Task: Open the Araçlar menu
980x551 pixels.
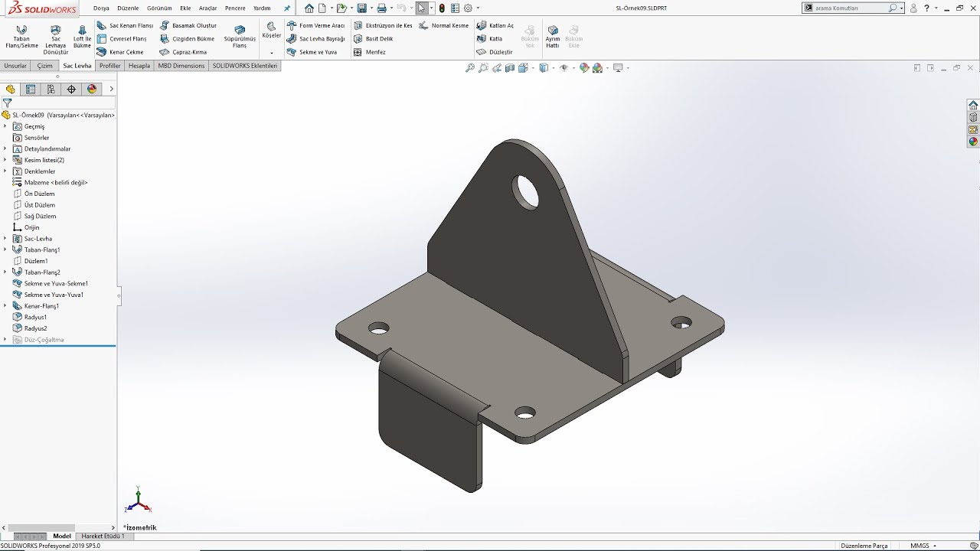Action: 208,8
